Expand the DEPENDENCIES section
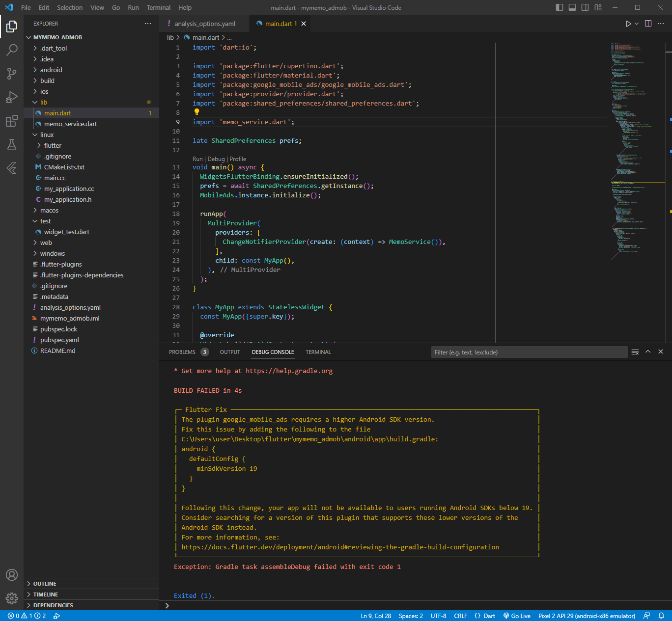 pos(91,605)
